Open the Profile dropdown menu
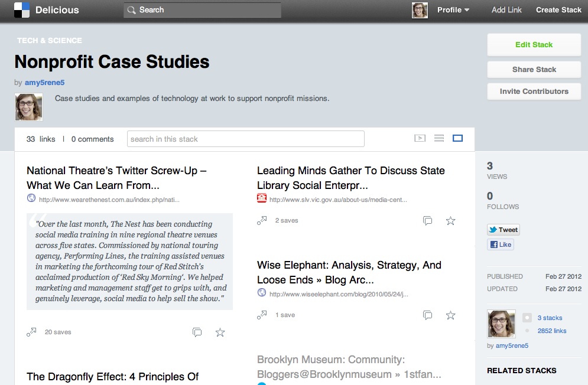 [x=453, y=10]
